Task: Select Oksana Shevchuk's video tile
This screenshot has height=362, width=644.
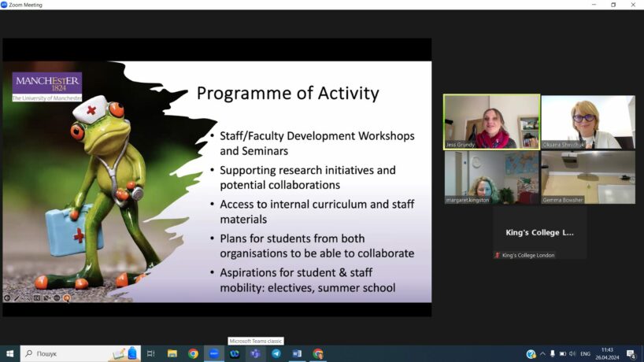Action: (587, 122)
